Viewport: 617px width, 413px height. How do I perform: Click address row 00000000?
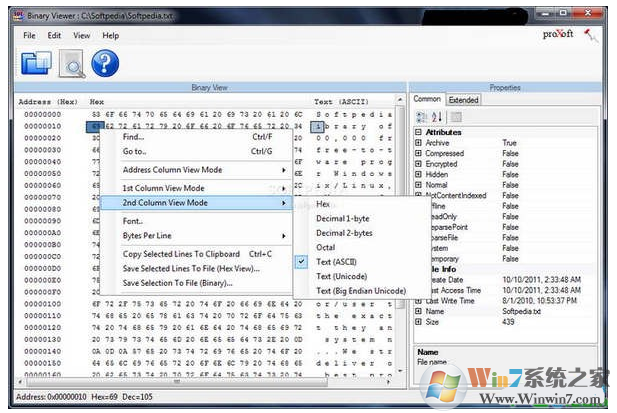[x=43, y=114]
